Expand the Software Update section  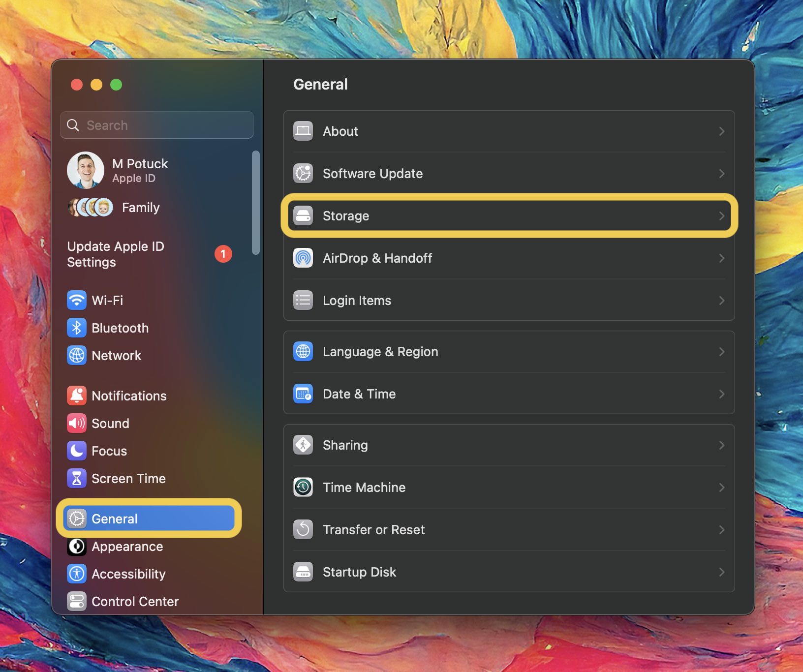[509, 173]
